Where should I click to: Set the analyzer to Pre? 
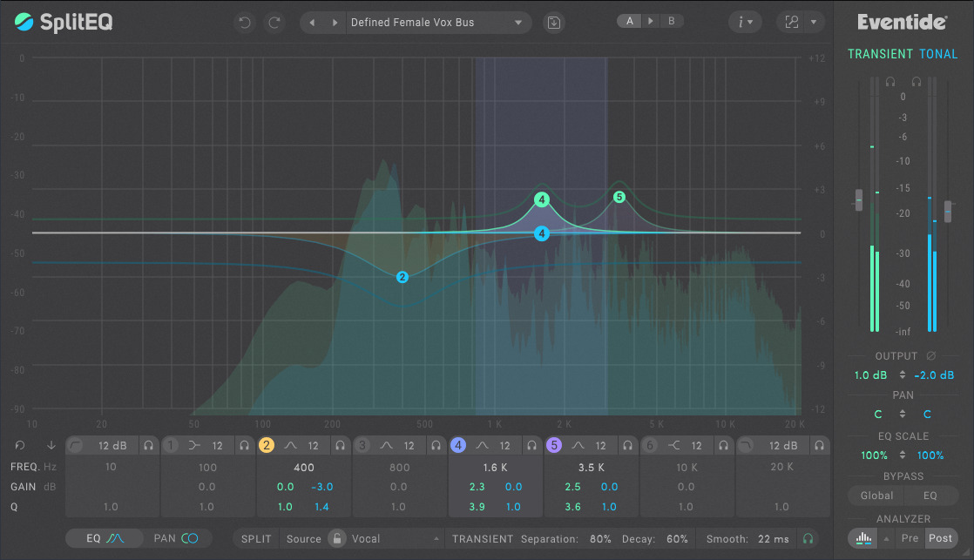point(910,538)
